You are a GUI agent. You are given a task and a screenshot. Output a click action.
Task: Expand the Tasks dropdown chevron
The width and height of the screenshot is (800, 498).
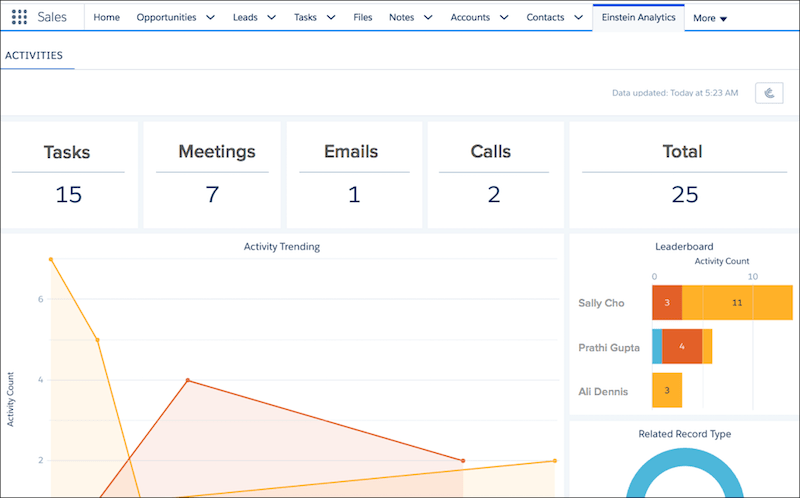point(331,17)
